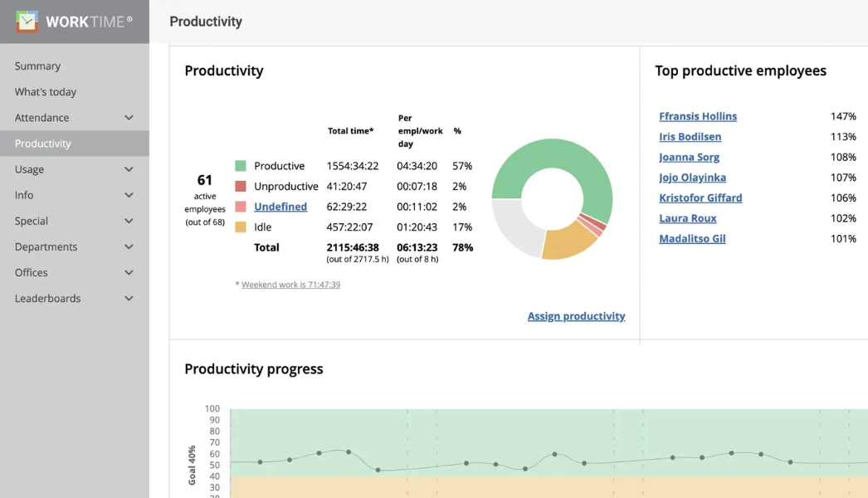Screen dimensions: 868x498
Task: Open the Summary page
Action: click(x=37, y=66)
